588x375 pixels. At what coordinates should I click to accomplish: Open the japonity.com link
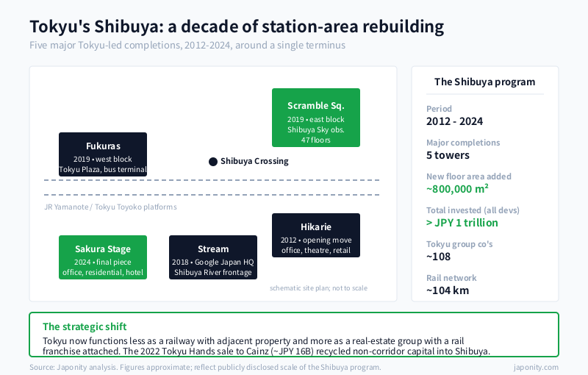click(x=536, y=367)
